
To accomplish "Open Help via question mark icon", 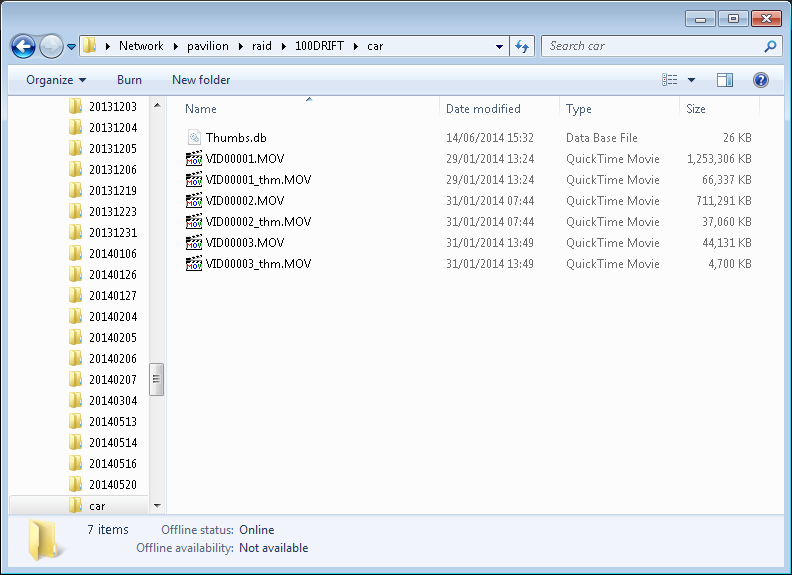I will tap(761, 80).
